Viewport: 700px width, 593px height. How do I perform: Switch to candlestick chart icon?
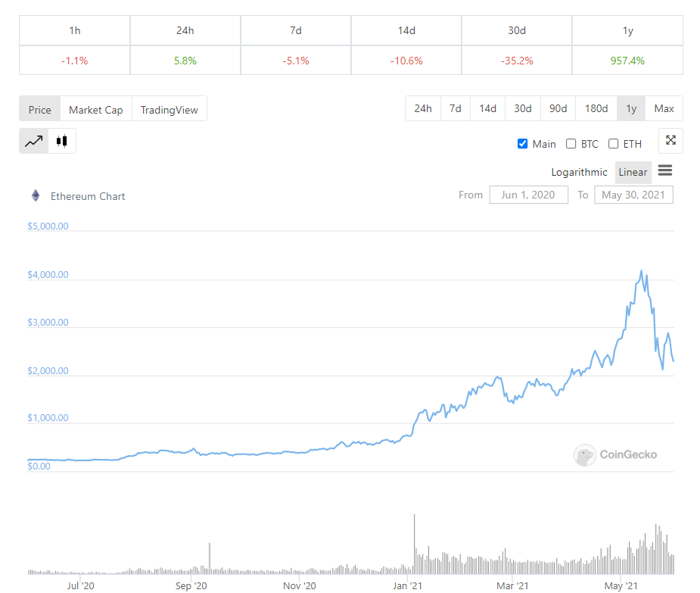[61, 141]
